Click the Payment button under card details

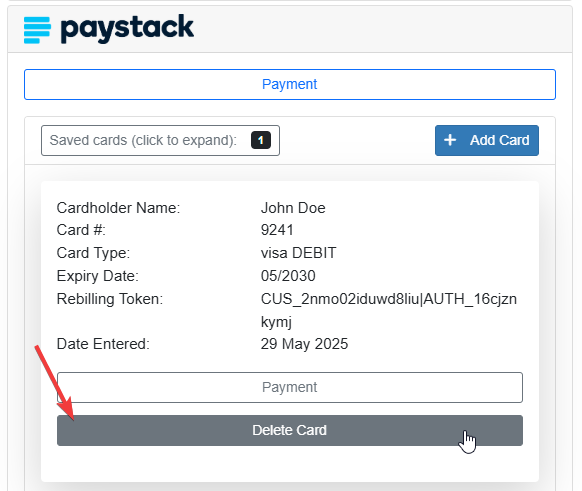tap(290, 387)
